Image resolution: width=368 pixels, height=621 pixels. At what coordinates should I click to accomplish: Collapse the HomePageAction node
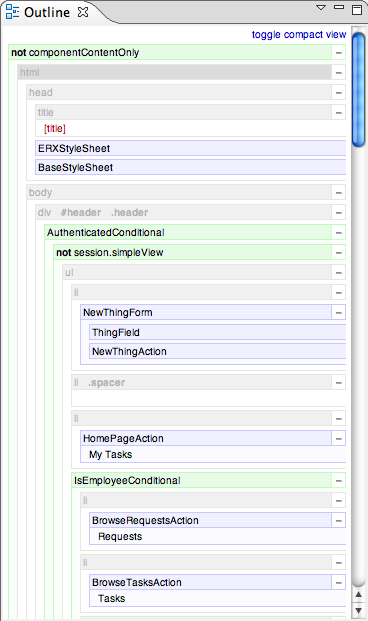[339, 438]
